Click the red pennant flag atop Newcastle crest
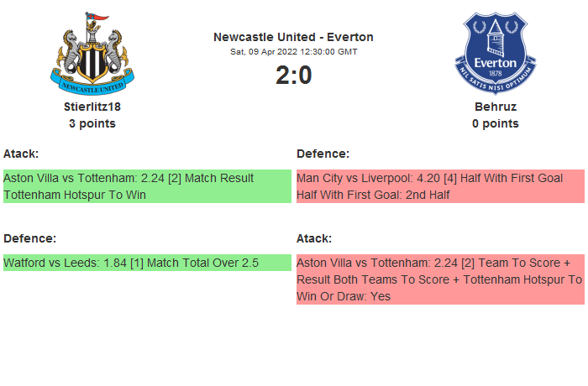The image size is (588, 386). 101,18
